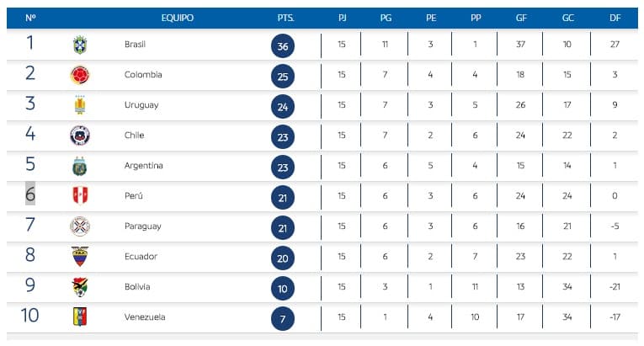Open the Brasil team name link
The width and height of the screenshot is (644, 346).
pos(136,45)
